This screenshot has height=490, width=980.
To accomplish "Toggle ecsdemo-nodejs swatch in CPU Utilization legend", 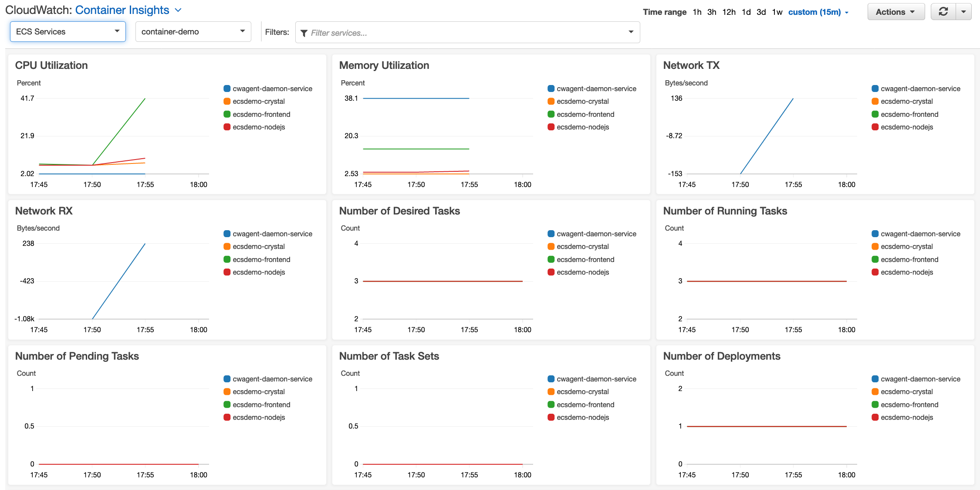I will click(227, 127).
